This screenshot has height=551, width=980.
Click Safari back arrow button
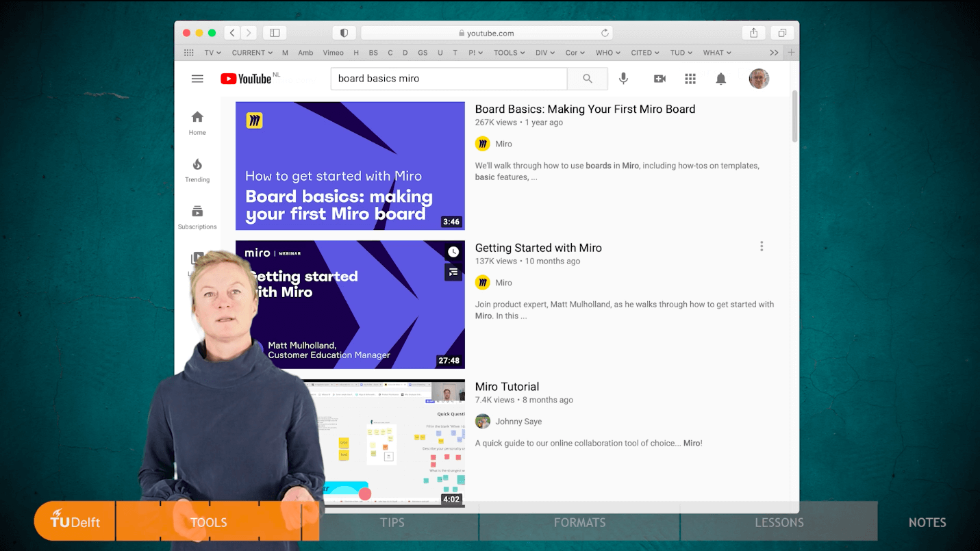(x=232, y=33)
